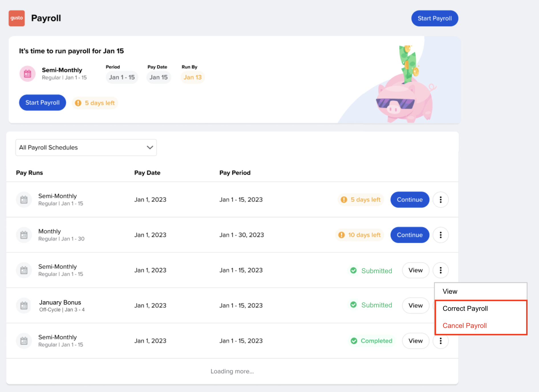This screenshot has width=539, height=392.
Task: View the January Bonus payroll
Action: pyautogui.click(x=415, y=306)
